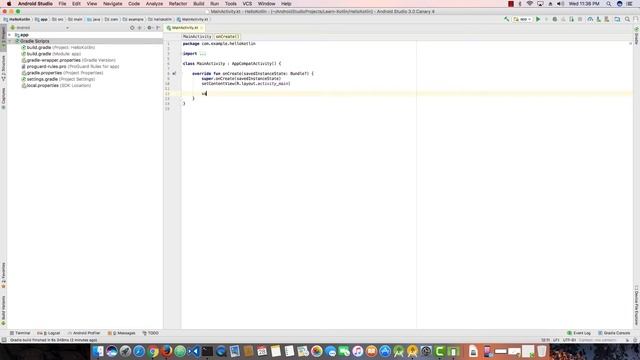
Task: Click the onCreate() breadcrumb in the editor
Action: pos(227,36)
